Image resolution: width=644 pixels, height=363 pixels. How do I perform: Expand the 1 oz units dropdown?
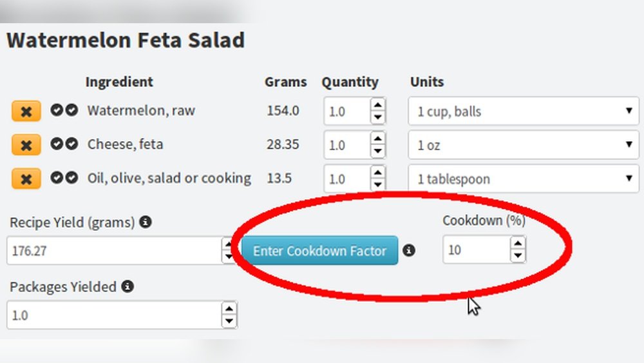[523, 145]
